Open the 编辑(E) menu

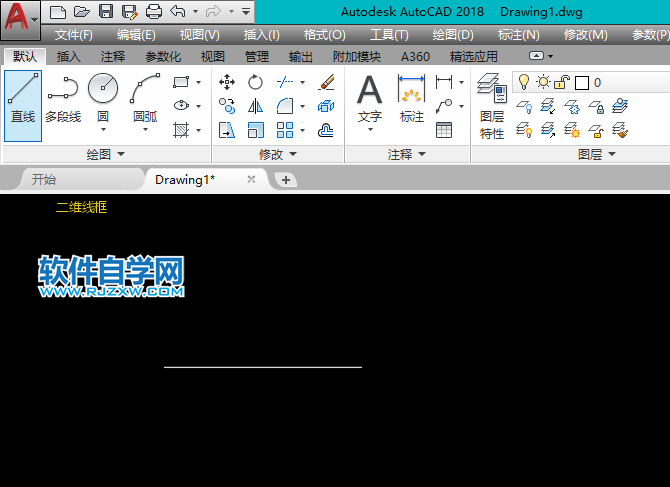(x=136, y=35)
